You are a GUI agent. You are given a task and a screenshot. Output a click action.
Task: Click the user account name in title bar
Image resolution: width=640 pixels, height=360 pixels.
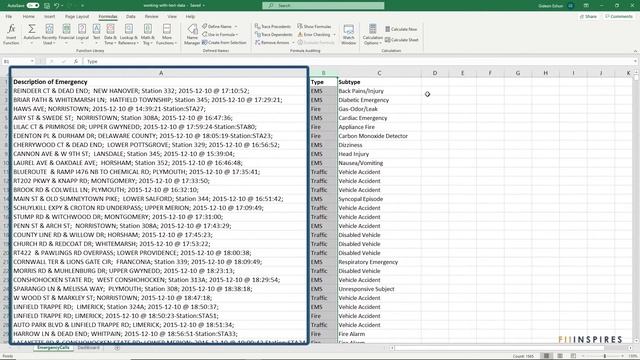pyautogui.click(x=551, y=6)
